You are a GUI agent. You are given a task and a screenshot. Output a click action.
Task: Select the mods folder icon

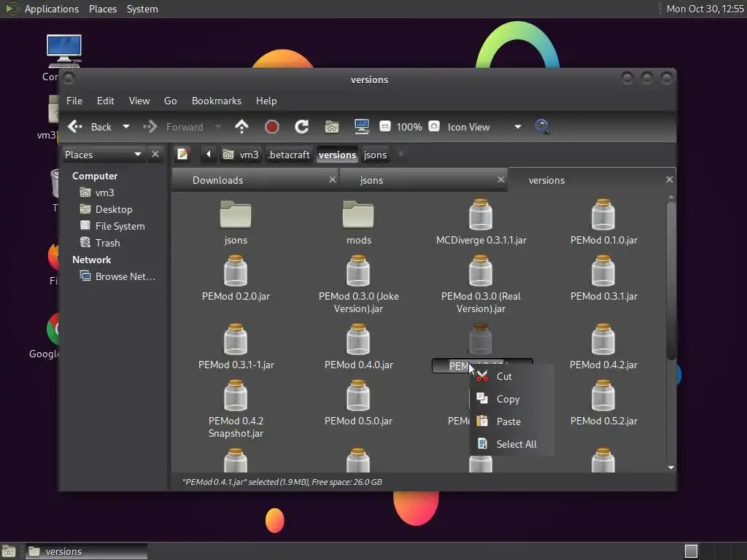(358, 215)
